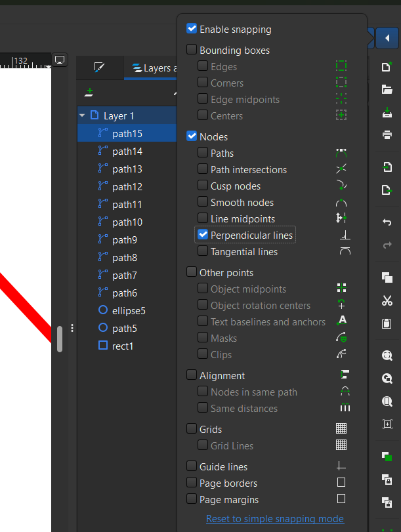Click the Create clone icon
Screen dimensions: 401x532
[x=387, y=480]
